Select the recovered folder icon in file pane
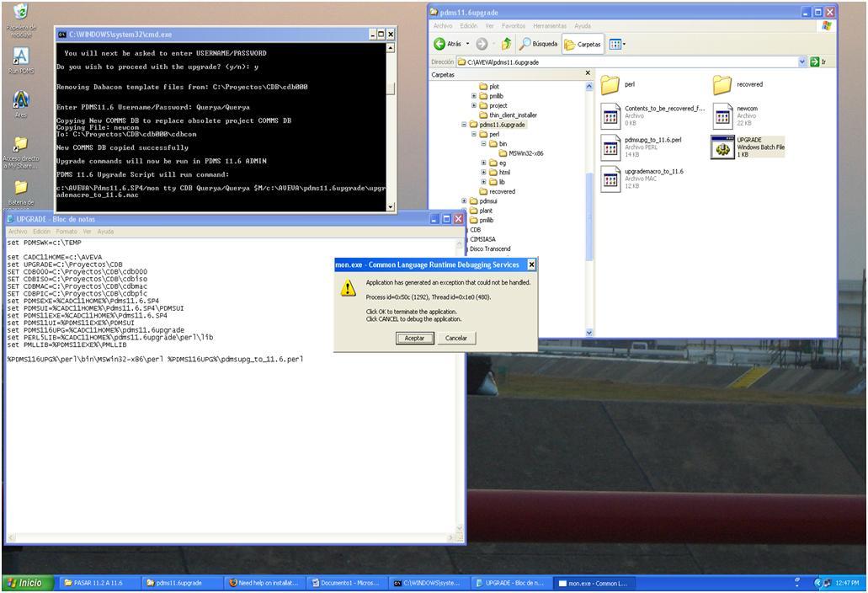Viewport: 868px width, 593px height. click(x=722, y=85)
